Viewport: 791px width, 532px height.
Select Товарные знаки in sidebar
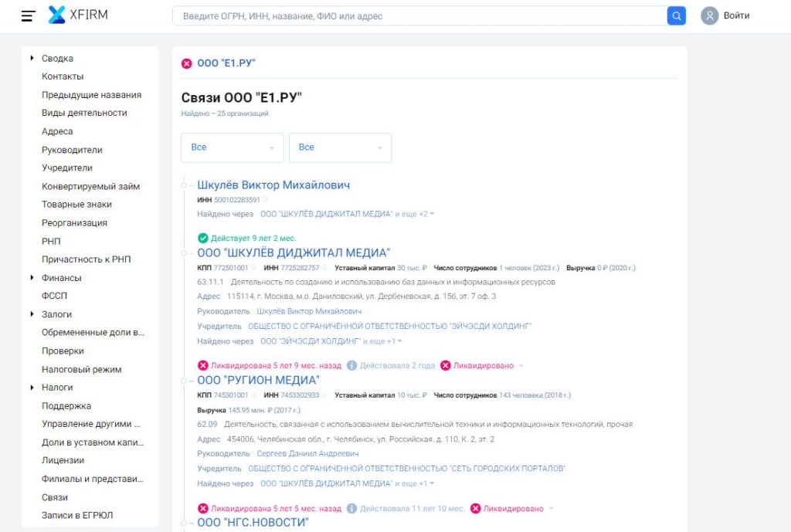[x=76, y=205]
